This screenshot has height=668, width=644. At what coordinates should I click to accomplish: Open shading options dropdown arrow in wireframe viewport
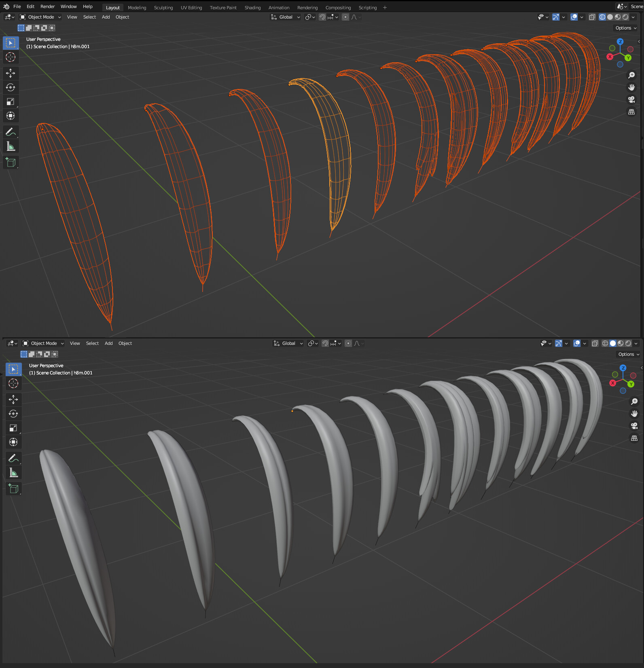tap(633, 17)
